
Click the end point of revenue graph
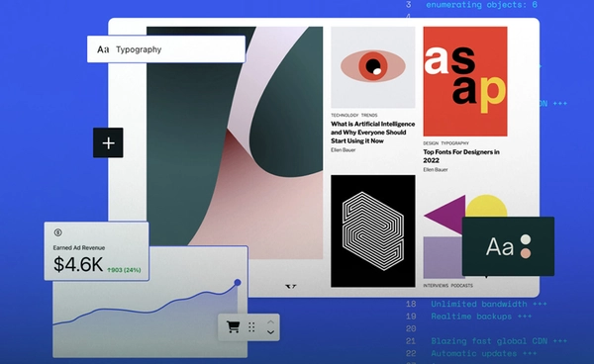pos(238,282)
